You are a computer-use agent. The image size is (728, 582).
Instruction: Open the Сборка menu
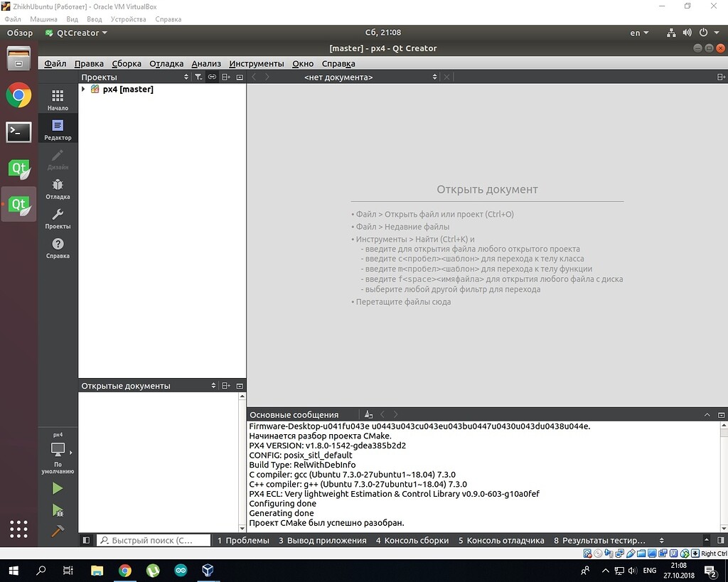click(127, 63)
